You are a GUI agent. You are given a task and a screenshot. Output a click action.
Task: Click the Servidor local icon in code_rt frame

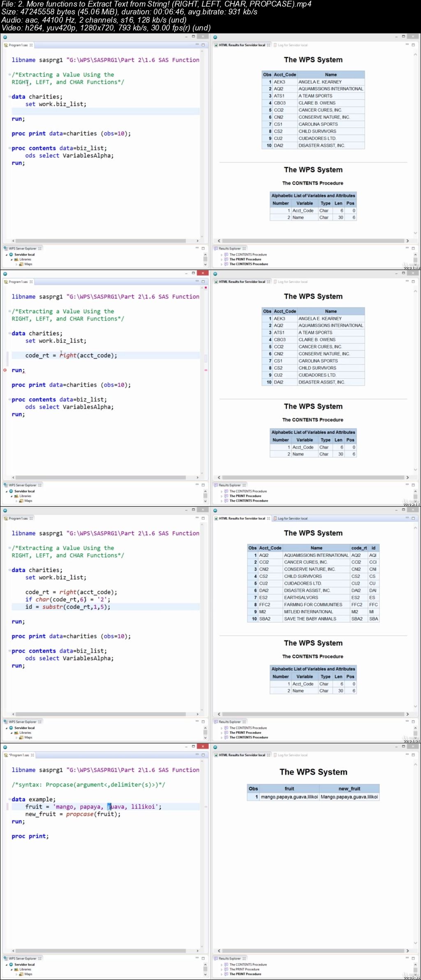pyautogui.click(x=12, y=728)
